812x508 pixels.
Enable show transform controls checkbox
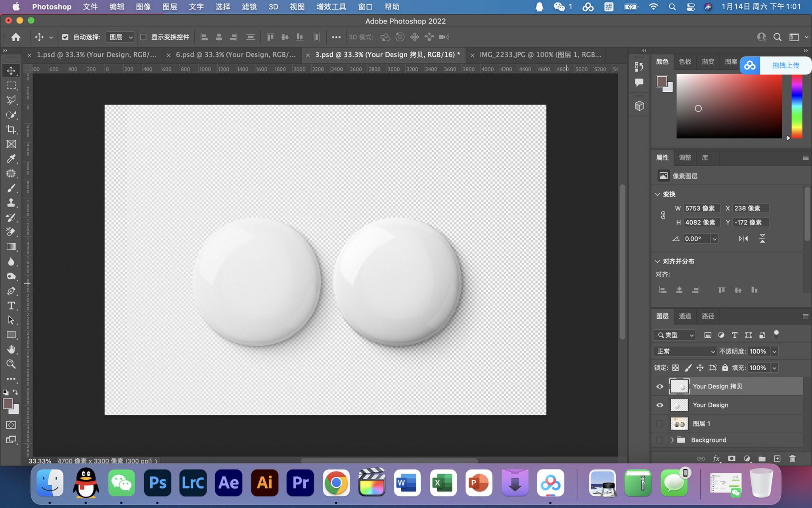pyautogui.click(x=144, y=37)
